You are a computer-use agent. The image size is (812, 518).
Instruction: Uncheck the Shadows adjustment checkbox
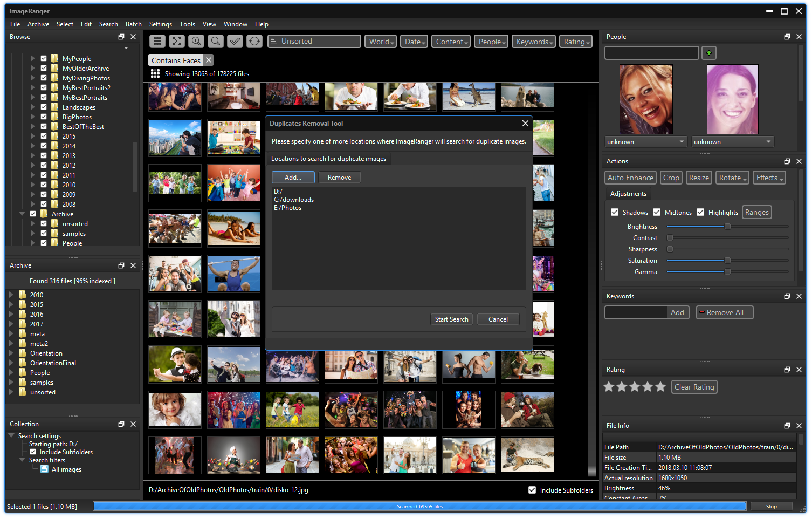[x=615, y=212]
